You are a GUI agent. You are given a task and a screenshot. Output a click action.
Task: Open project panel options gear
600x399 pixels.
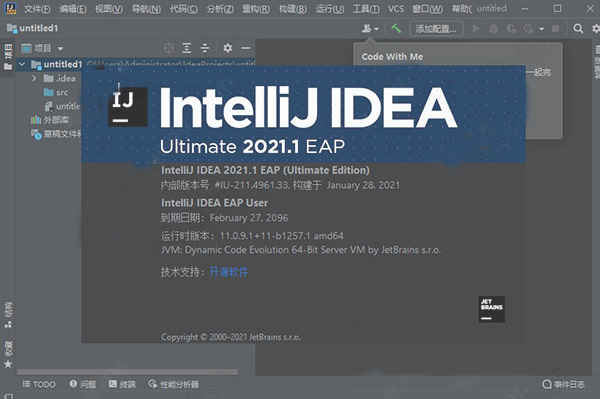pos(228,48)
